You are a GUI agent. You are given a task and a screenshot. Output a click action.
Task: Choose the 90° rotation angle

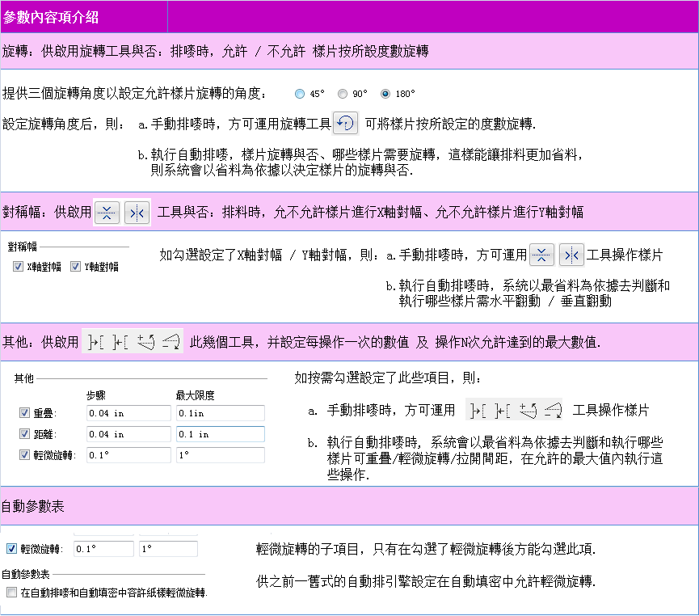343,94
